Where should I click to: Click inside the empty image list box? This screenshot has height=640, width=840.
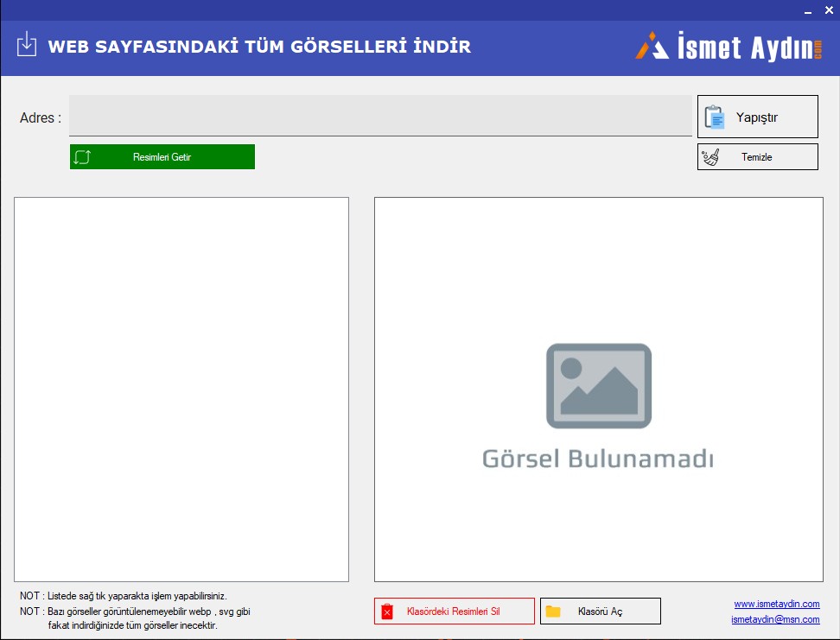(181, 389)
